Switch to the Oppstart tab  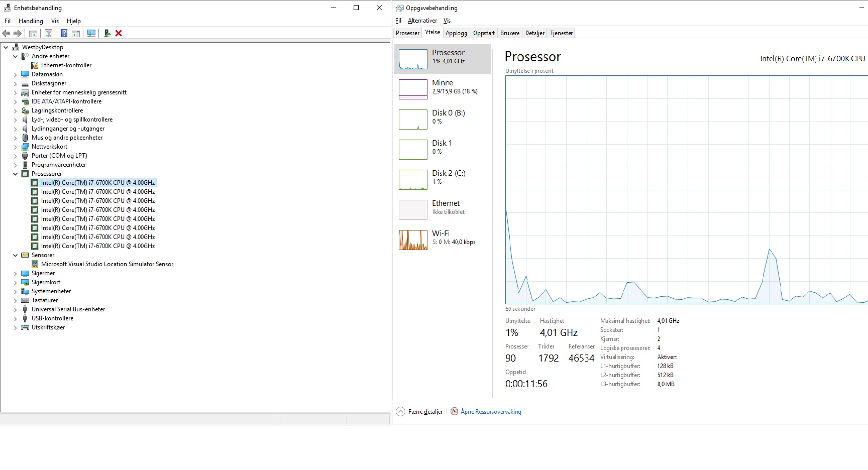[484, 33]
